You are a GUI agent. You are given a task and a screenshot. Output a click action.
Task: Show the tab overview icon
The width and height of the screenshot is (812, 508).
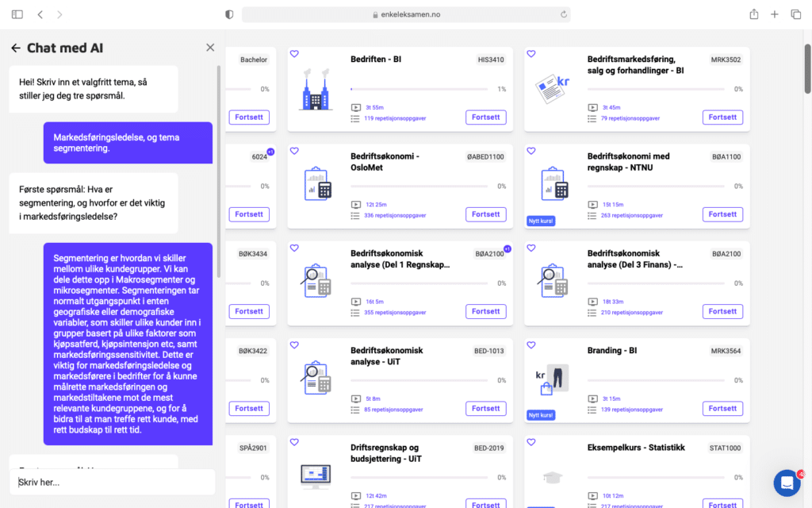coord(795,14)
